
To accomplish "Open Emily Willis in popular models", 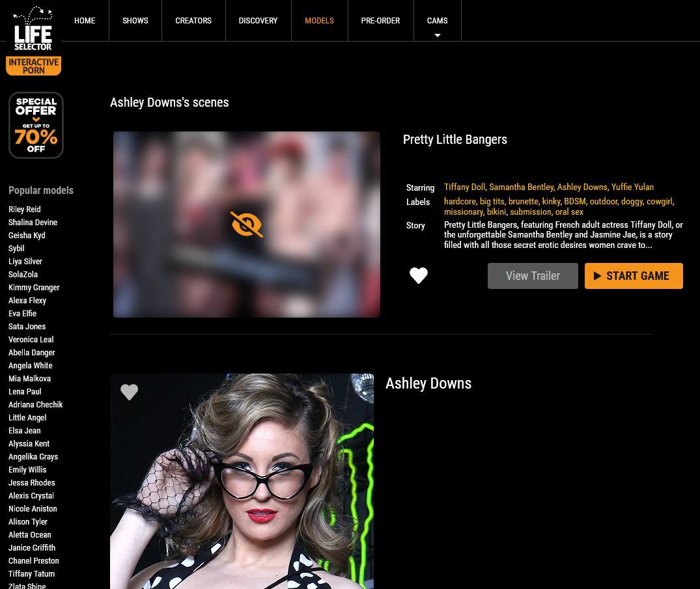I will click(x=27, y=469).
